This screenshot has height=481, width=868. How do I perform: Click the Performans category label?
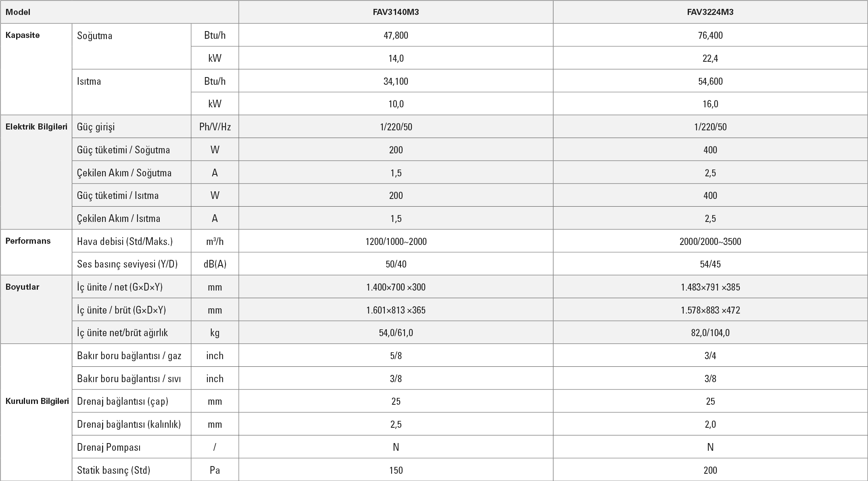click(x=28, y=241)
